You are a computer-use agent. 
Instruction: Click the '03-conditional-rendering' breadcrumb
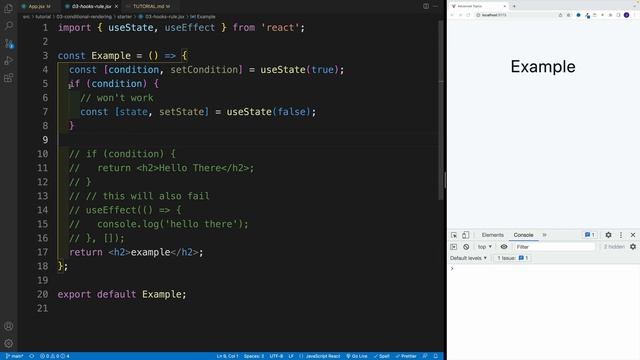click(x=84, y=17)
